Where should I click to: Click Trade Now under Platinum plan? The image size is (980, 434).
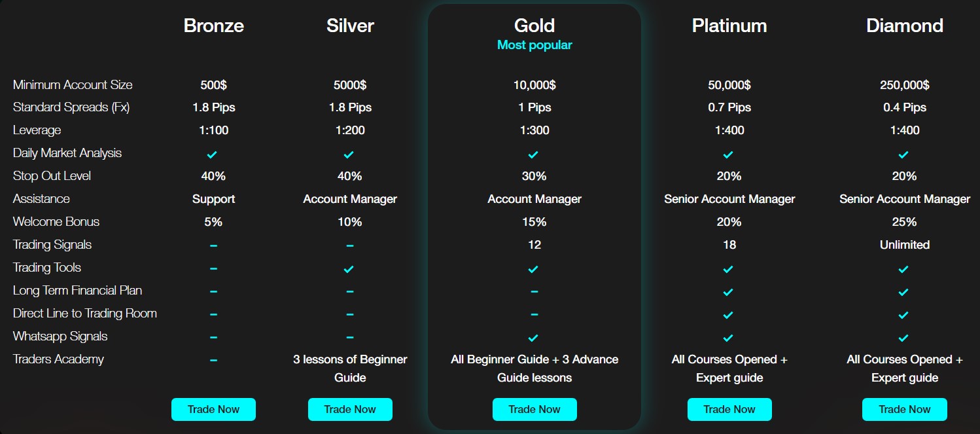(729, 409)
